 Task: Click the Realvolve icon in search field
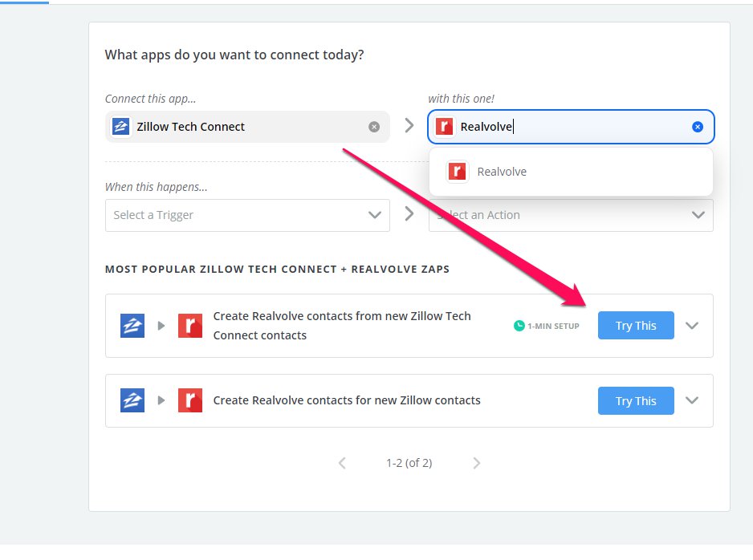(444, 127)
